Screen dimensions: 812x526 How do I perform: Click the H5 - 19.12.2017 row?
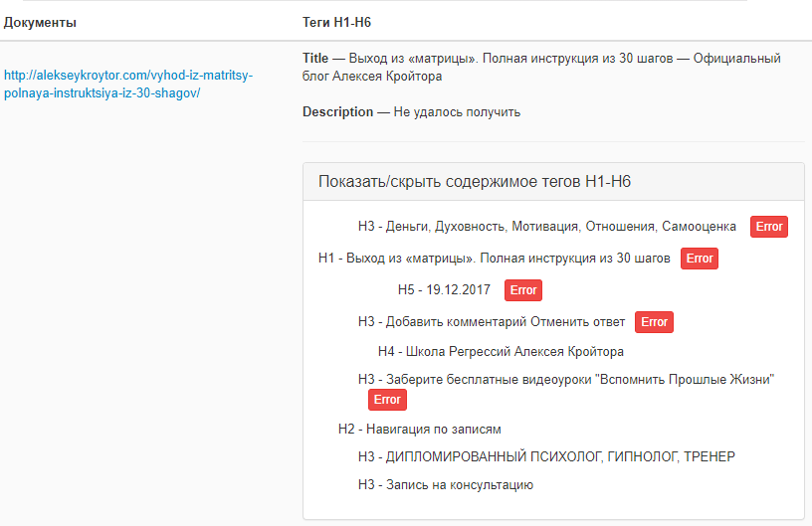coord(444,289)
